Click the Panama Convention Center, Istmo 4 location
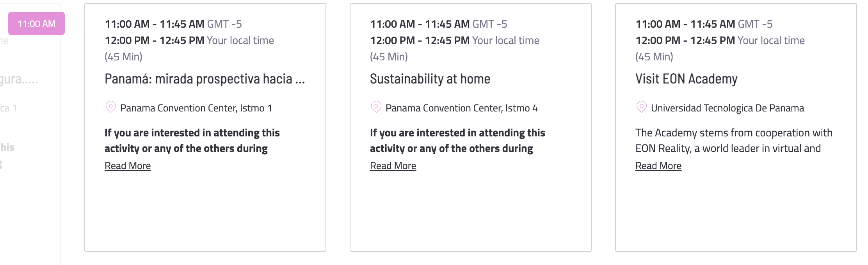This screenshot has height=265, width=868. pos(462,108)
